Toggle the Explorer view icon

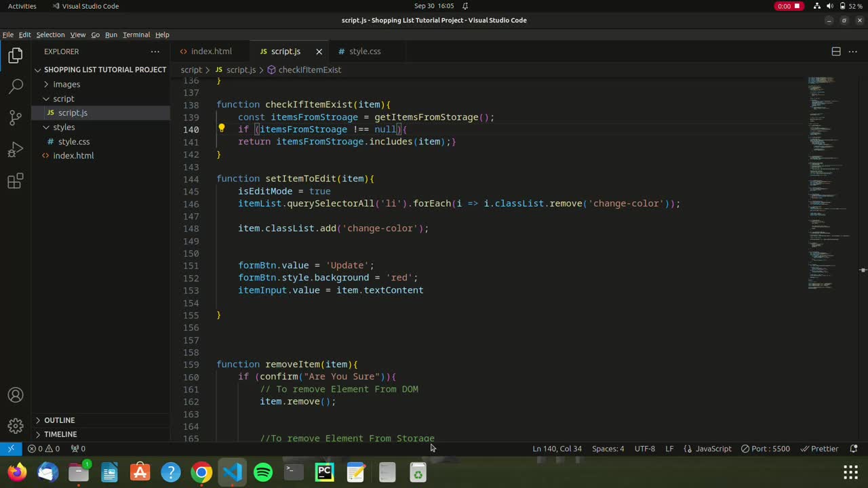pyautogui.click(x=16, y=56)
